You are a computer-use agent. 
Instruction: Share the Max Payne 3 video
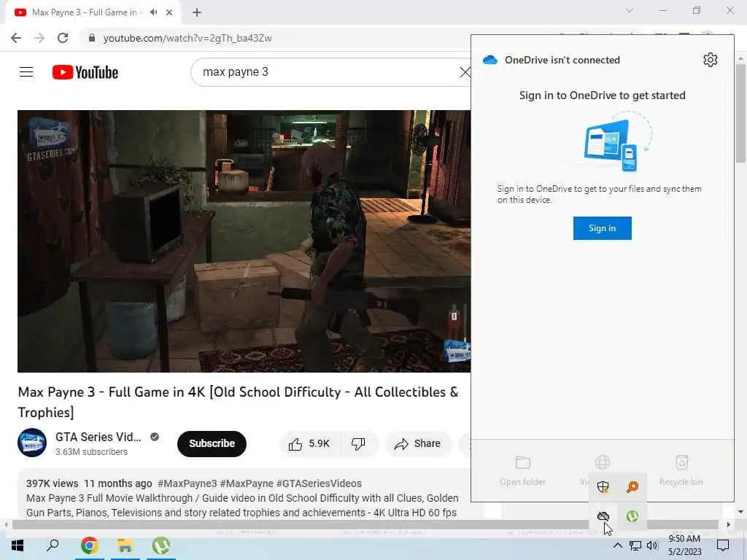coord(417,444)
